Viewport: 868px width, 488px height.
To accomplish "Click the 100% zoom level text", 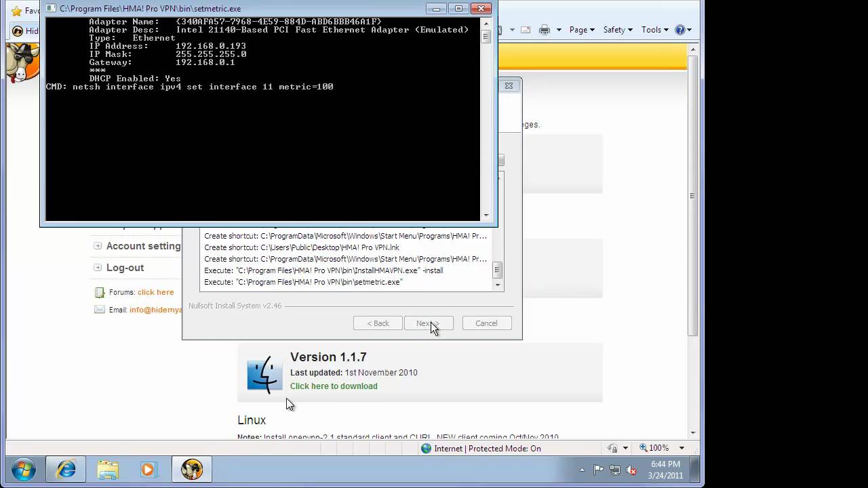I will [x=659, y=448].
